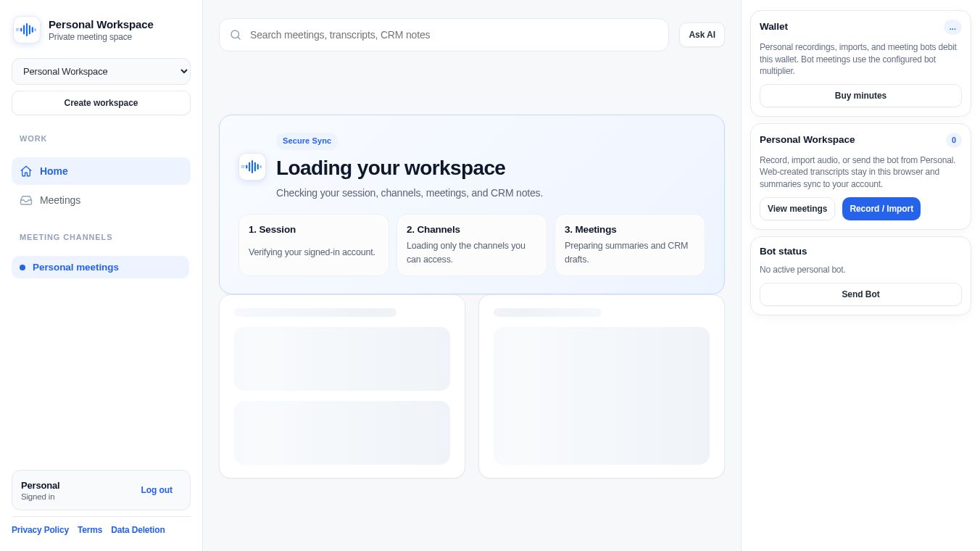The width and height of the screenshot is (980, 551).
Task: Click the Send Bot button
Action: tap(860, 294)
